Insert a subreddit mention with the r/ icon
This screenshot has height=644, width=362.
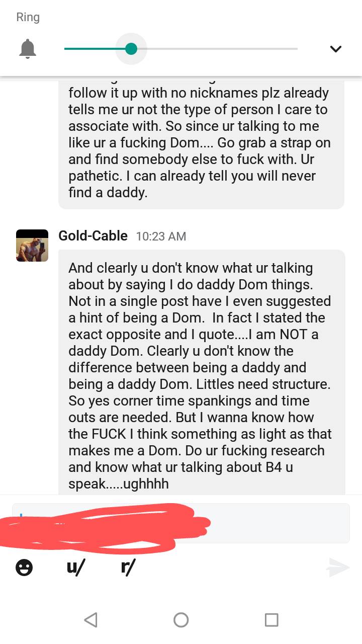[x=128, y=568]
